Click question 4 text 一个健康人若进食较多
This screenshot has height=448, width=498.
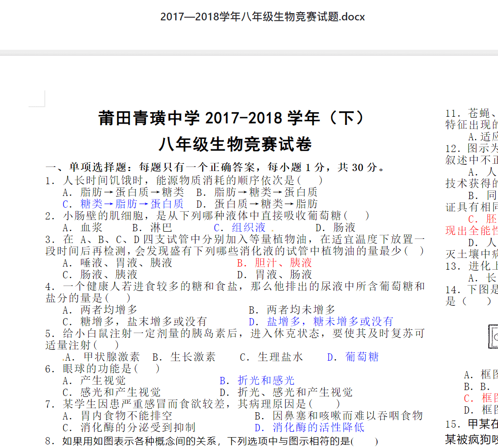coord(235,286)
